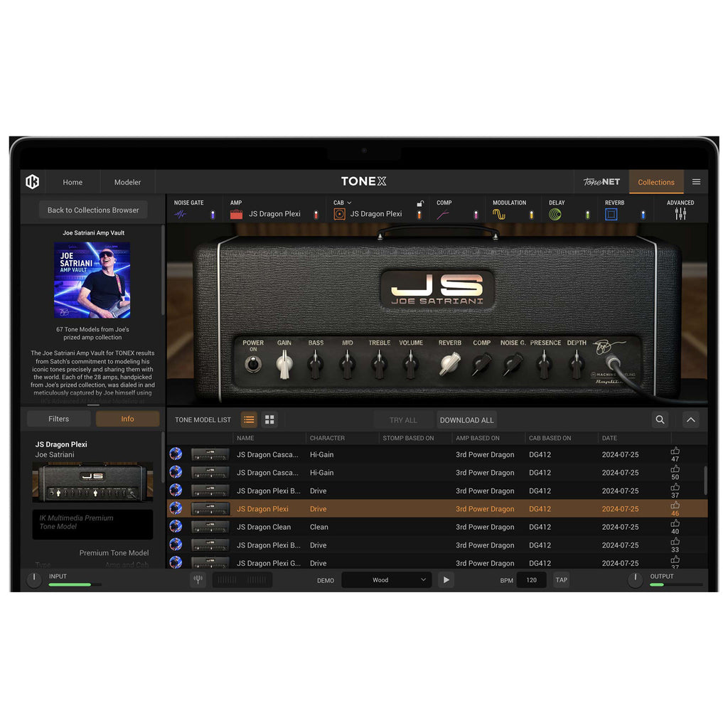Like the selected JS Dragon Plexi row

(675, 505)
